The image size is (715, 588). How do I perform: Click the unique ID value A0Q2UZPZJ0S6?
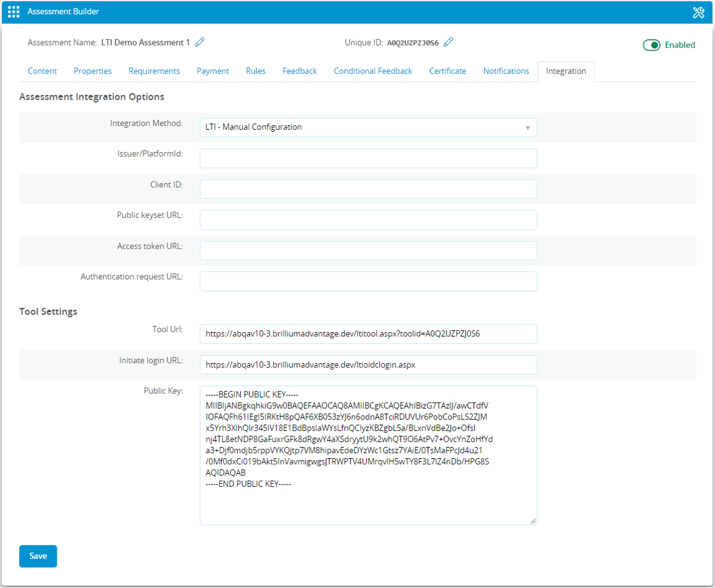412,43
